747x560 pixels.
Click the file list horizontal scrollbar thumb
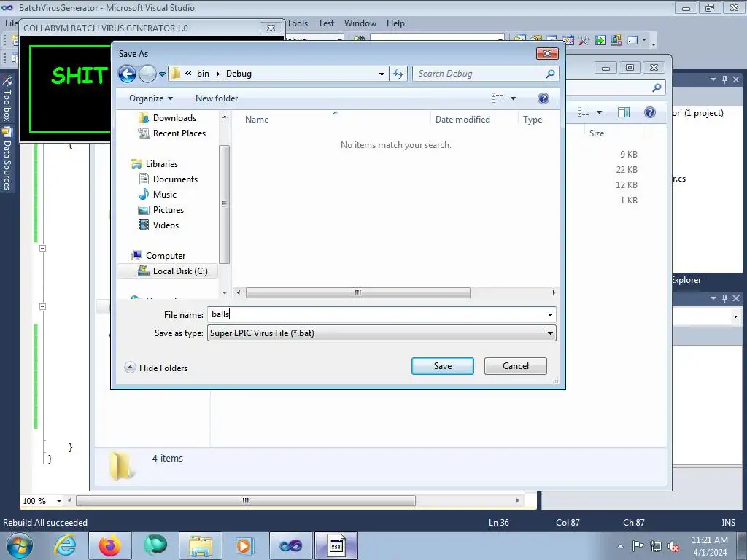pos(357,292)
